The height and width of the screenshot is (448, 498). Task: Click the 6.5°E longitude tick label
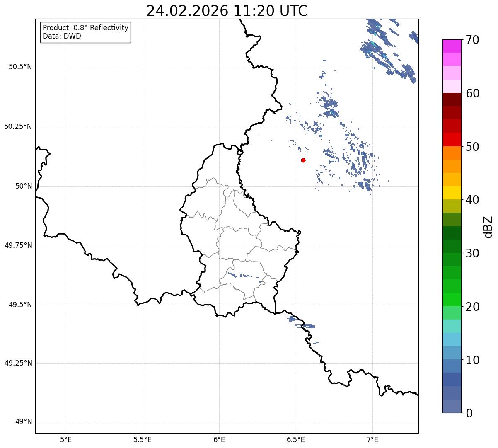point(296,439)
